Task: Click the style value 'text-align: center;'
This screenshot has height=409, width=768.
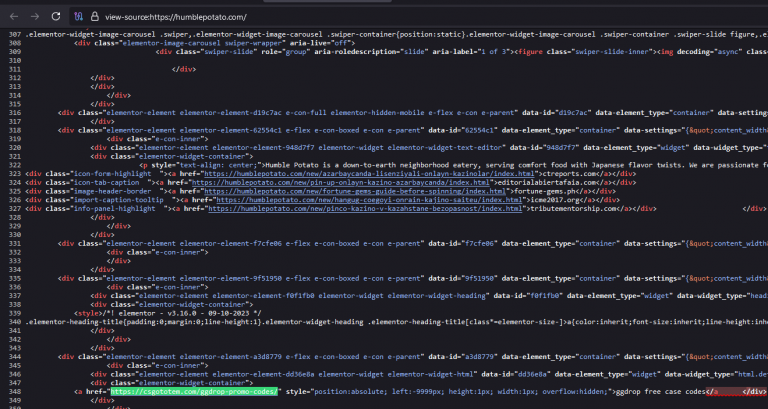Action: click(219, 165)
